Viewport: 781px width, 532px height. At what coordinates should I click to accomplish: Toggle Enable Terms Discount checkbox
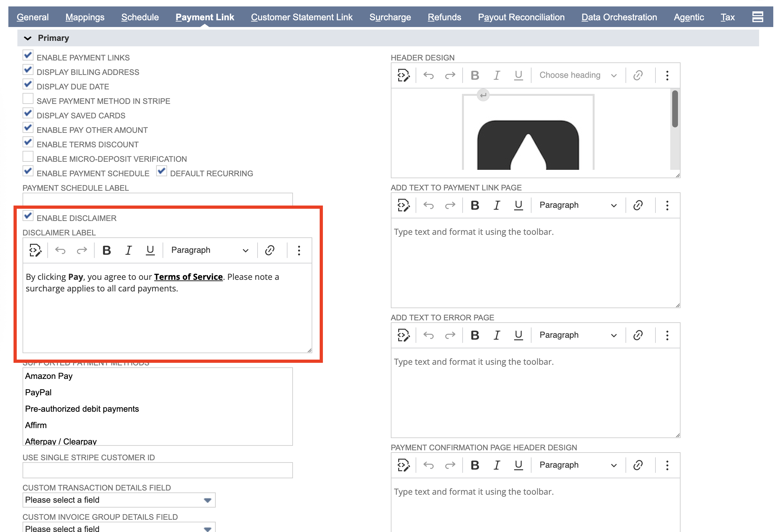(x=28, y=142)
